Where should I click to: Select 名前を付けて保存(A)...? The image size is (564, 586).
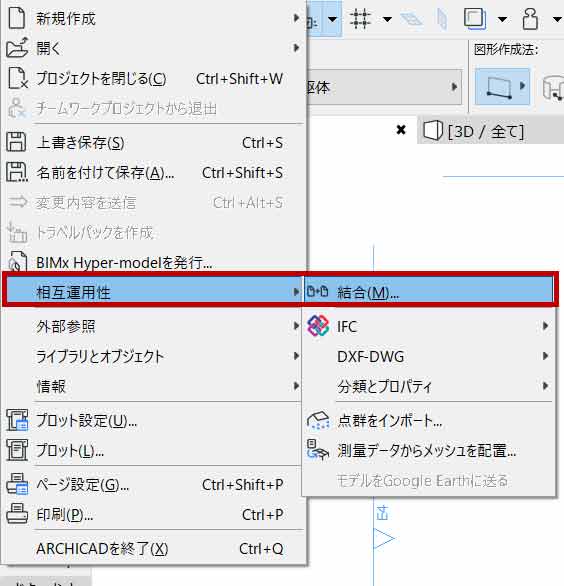click(x=153, y=173)
